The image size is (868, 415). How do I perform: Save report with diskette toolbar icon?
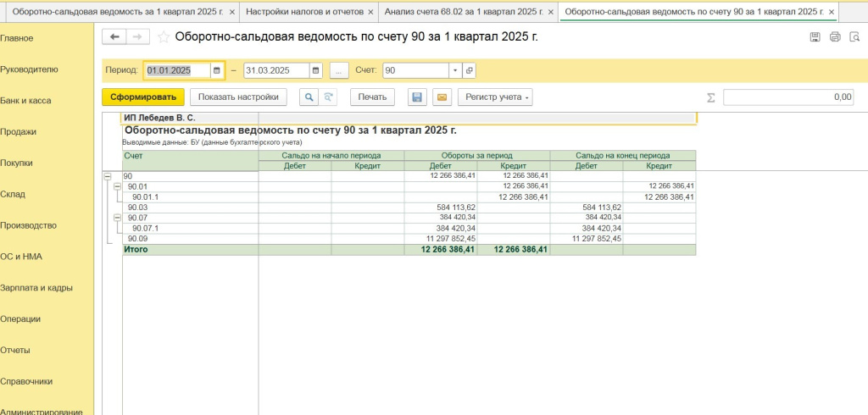coord(417,97)
